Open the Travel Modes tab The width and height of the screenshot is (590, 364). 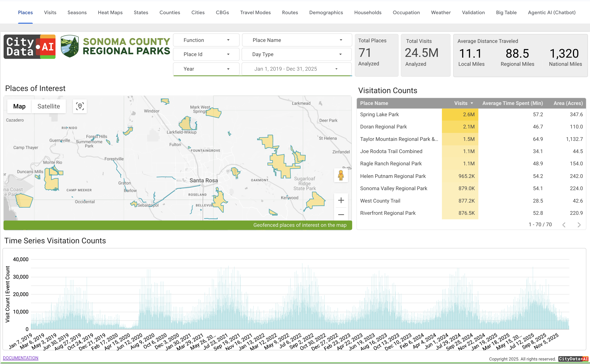(256, 13)
